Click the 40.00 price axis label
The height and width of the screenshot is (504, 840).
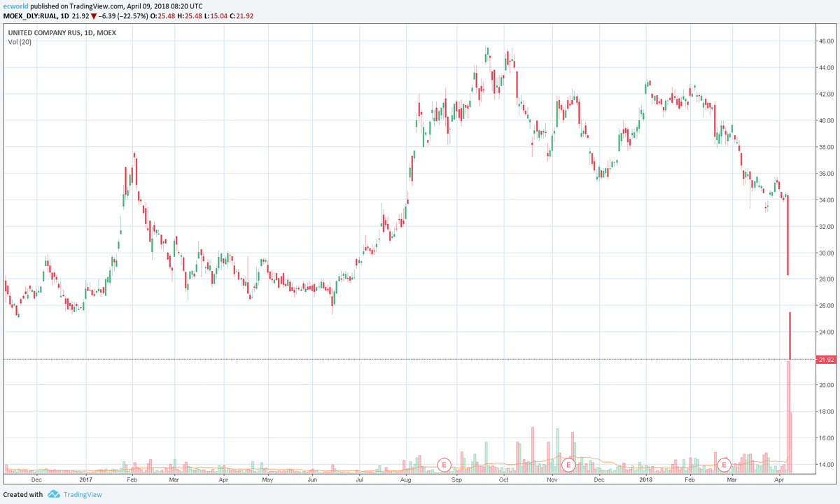coord(826,121)
